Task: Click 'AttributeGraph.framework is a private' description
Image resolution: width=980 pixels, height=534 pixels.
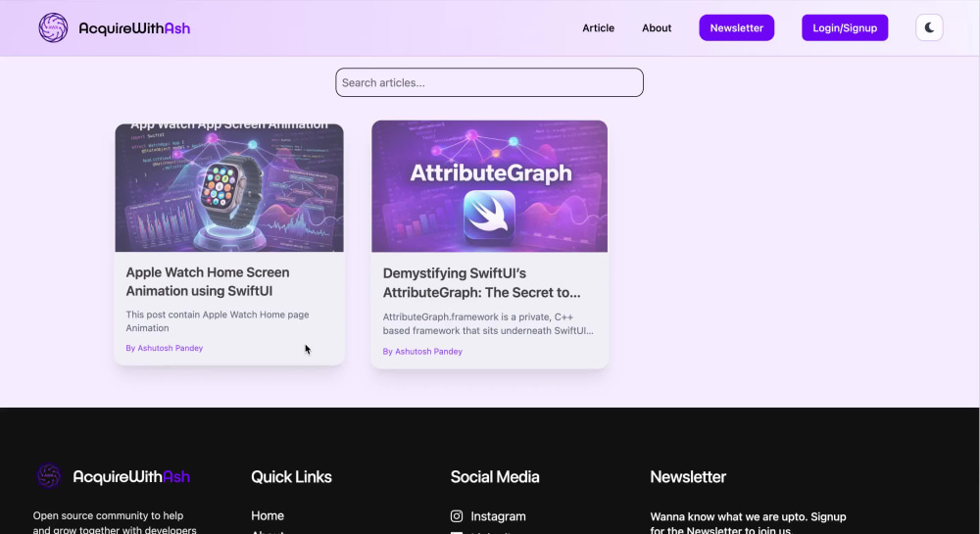Action: pyautogui.click(x=488, y=323)
